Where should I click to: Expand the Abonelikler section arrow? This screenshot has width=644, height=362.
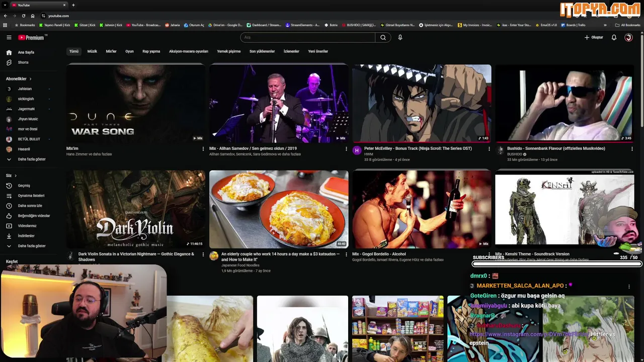(30, 79)
